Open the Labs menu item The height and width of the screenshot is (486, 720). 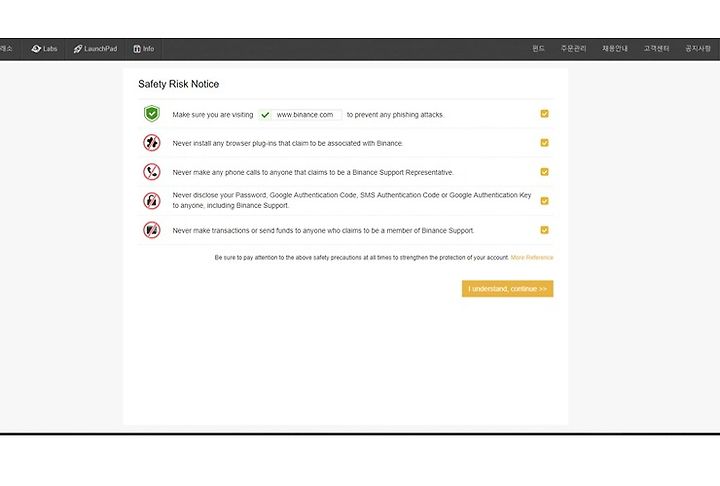[45, 49]
